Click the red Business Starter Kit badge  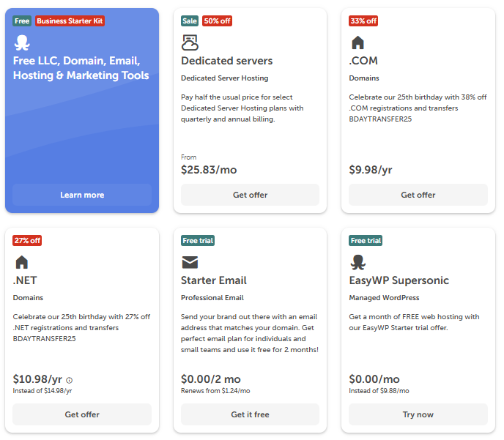pyautogui.click(x=70, y=21)
